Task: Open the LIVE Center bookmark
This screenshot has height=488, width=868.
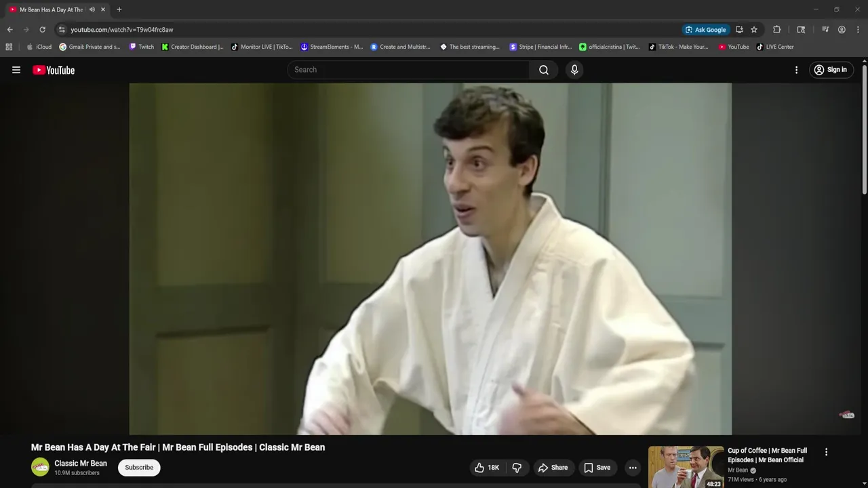Action: [x=775, y=47]
